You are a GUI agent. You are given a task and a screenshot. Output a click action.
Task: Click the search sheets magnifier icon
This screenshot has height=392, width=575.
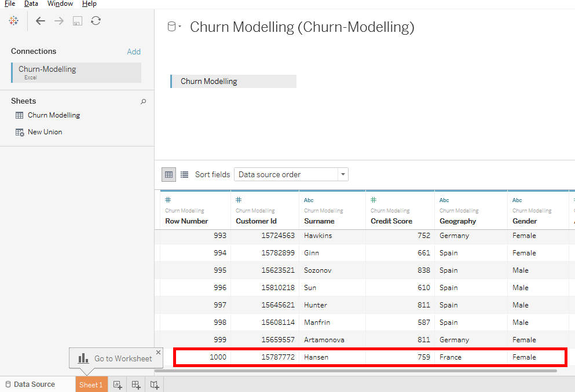[144, 101]
